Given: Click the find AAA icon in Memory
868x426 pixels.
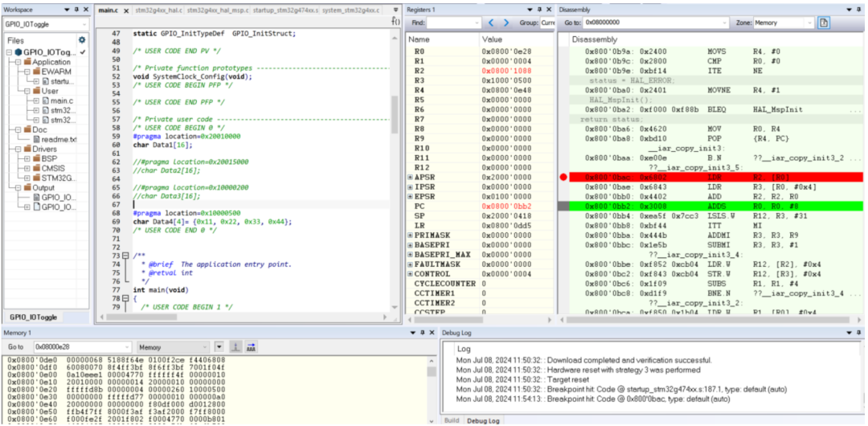Looking at the screenshot, I should [251, 346].
